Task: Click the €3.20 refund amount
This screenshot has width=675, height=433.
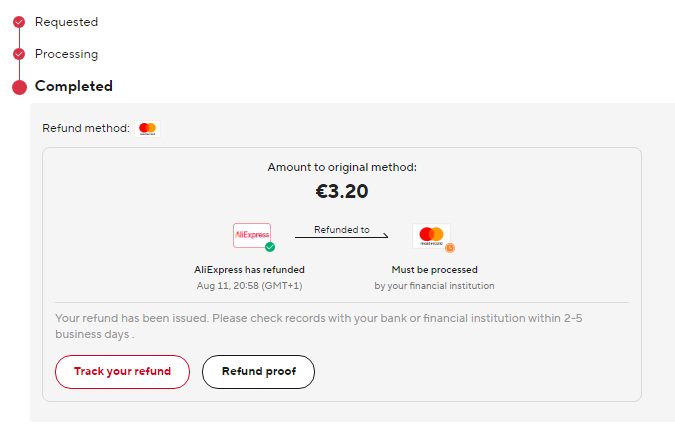Action: (342, 191)
